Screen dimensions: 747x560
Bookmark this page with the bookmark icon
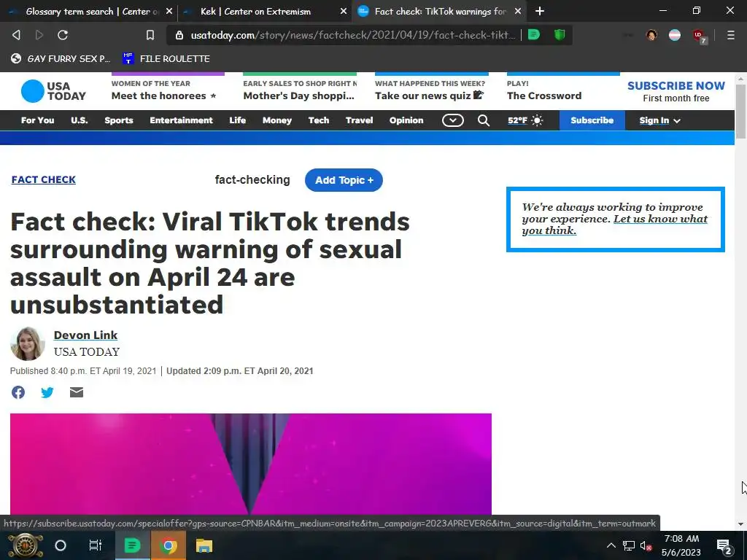coord(150,35)
